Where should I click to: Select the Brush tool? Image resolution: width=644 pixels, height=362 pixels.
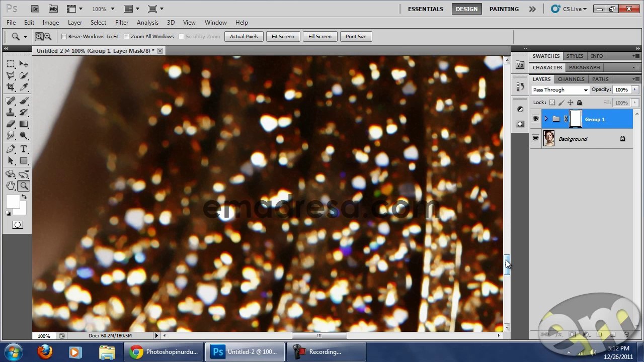coord(24,101)
